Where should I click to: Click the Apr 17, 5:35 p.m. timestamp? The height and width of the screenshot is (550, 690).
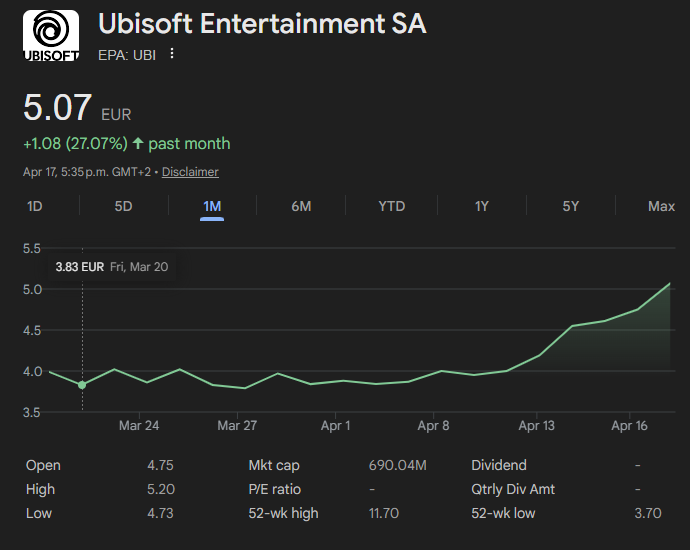click(87, 172)
